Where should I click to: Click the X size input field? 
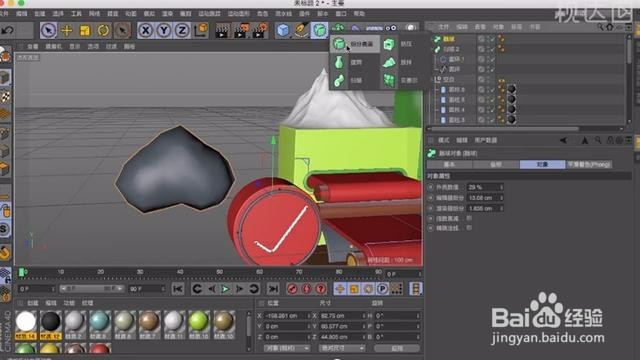(342, 316)
